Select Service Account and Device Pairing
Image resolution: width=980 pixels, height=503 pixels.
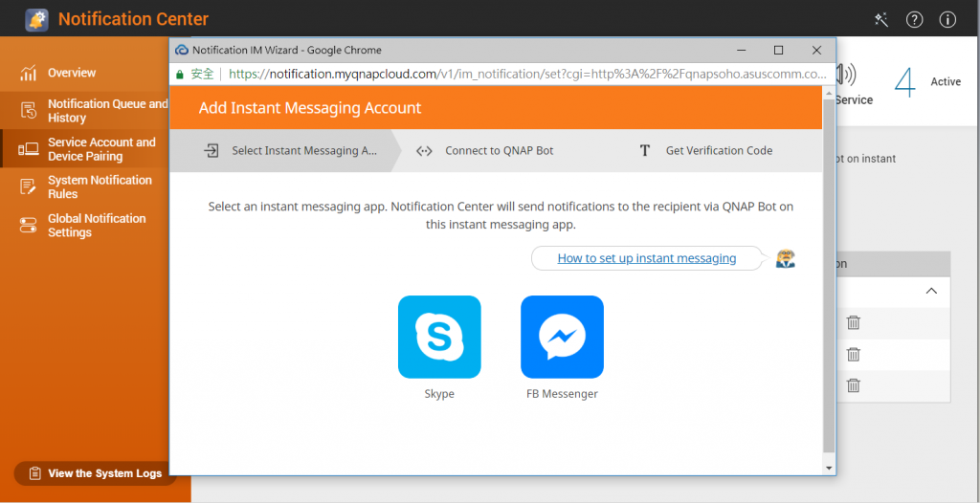pyautogui.click(x=86, y=149)
